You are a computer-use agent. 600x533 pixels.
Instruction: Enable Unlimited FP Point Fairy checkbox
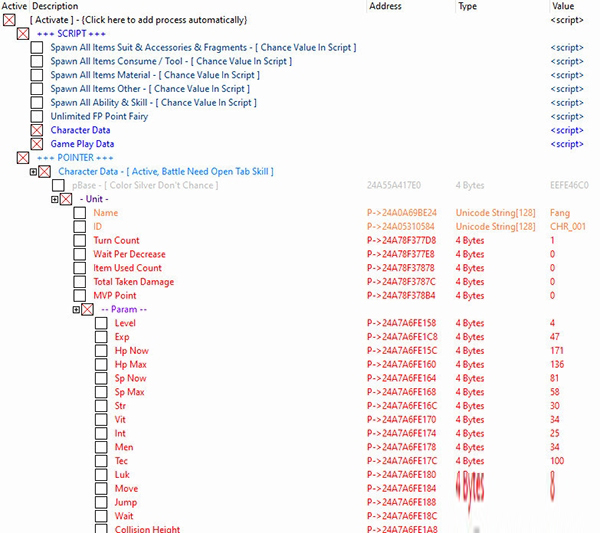coord(37,116)
